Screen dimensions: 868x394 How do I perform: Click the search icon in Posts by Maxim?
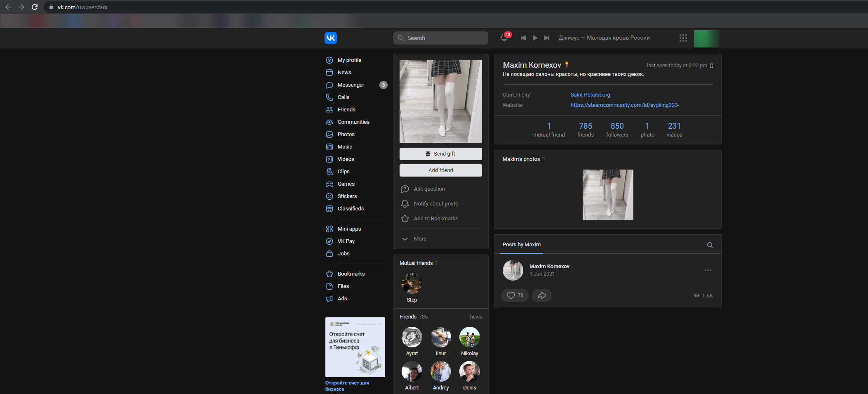click(710, 245)
